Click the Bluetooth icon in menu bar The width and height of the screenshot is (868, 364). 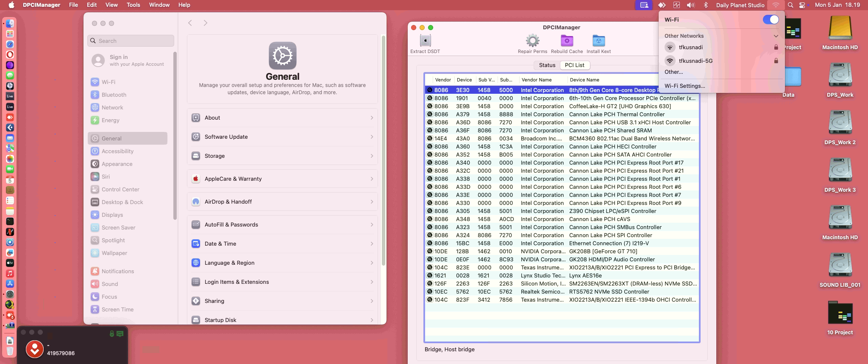point(706,5)
